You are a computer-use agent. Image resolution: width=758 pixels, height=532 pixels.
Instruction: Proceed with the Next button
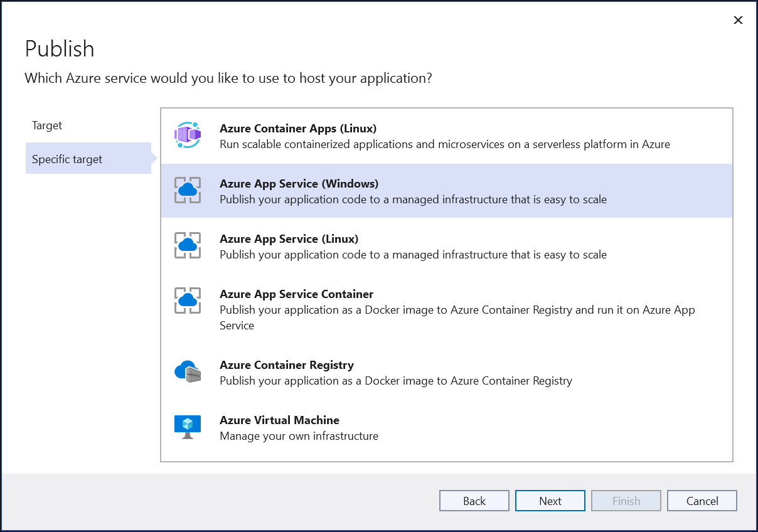click(550, 501)
